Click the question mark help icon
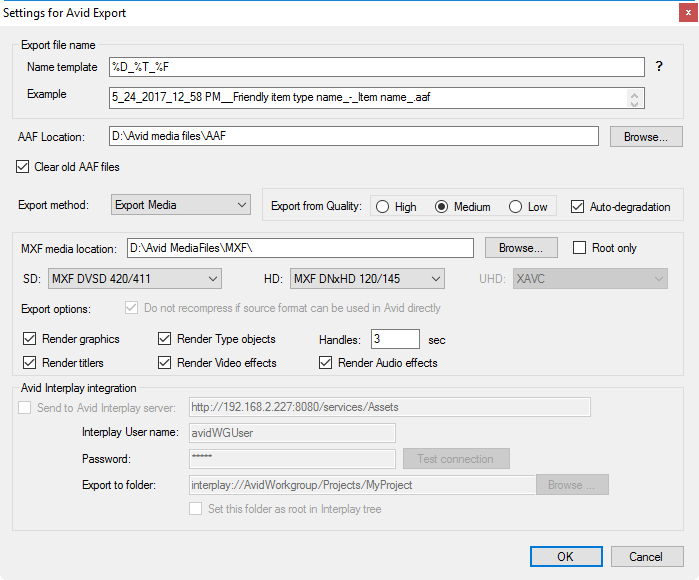The image size is (699, 580). point(659,66)
